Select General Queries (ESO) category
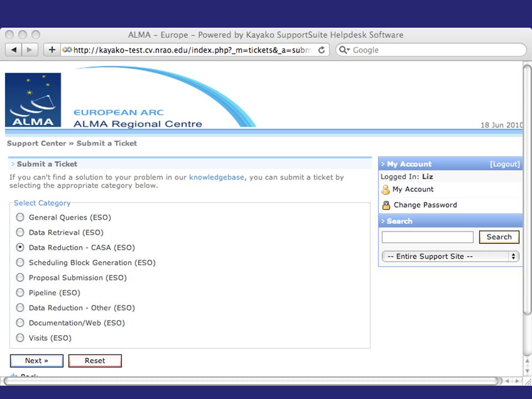532x399 pixels. 20,217
